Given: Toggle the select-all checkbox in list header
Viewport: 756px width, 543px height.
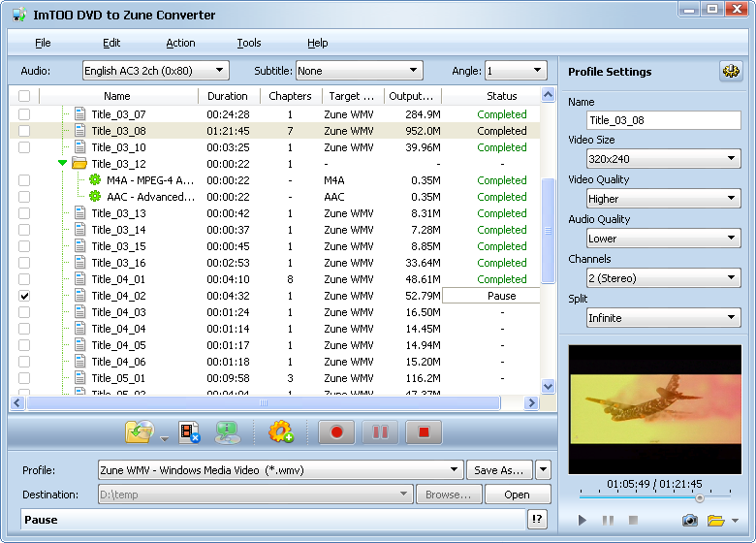Looking at the screenshot, I should (24, 96).
